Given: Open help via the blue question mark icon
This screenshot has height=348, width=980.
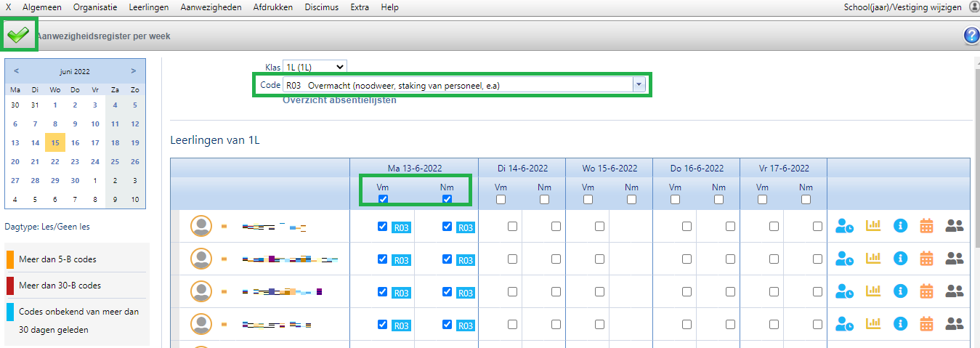Looking at the screenshot, I should pos(971,36).
